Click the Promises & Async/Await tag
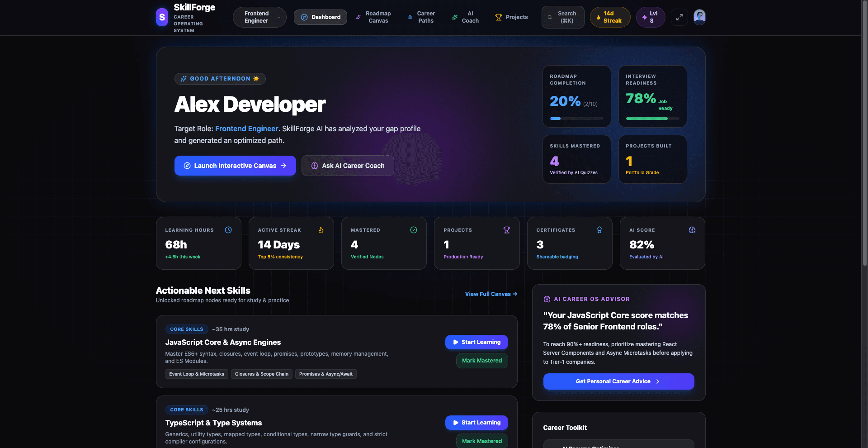The height and width of the screenshot is (448, 868). (326, 374)
